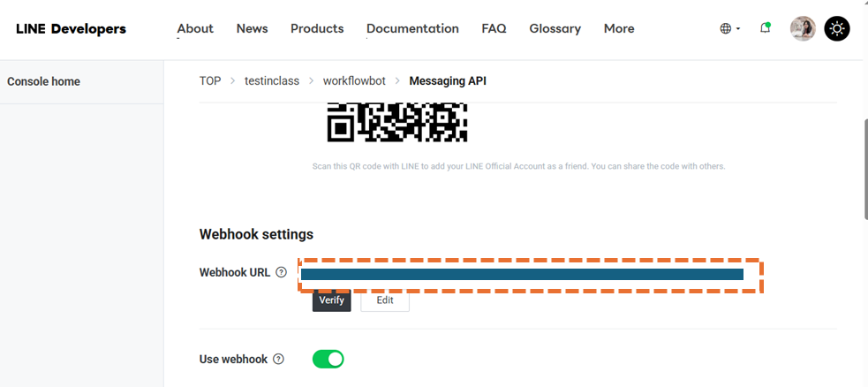Click the page vertical scrollbar
This screenshot has width=868, height=387.
click(864, 170)
